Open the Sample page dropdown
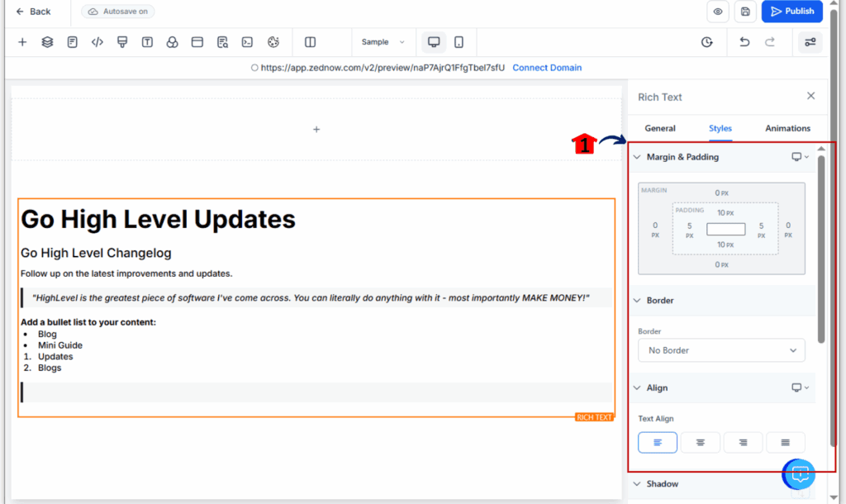This screenshot has height=504, width=846. click(x=383, y=42)
